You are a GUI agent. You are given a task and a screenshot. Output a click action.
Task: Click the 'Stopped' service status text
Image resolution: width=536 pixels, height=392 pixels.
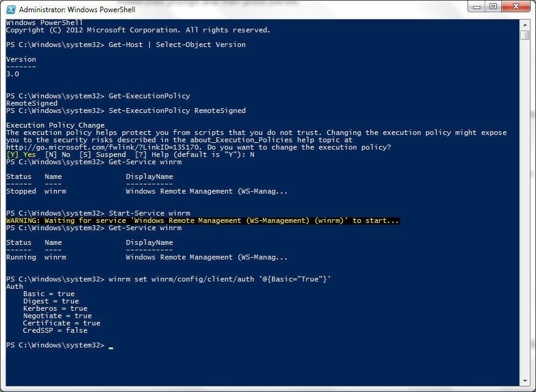point(21,191)
